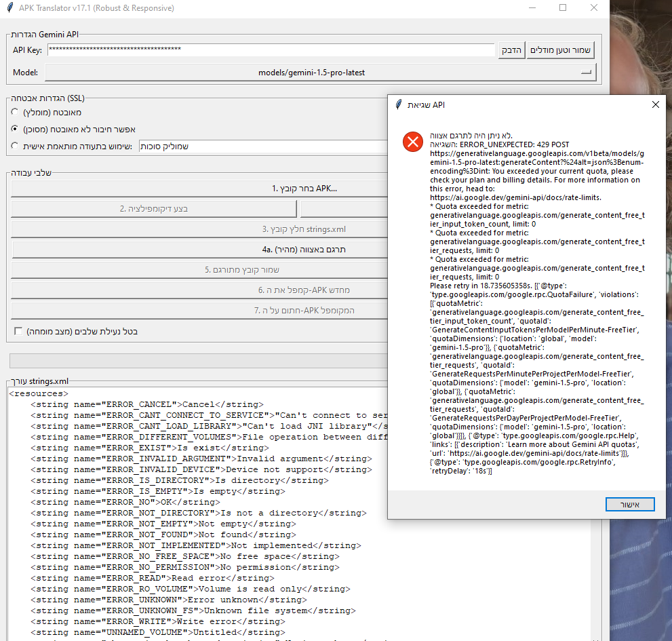This screenshot has width=672, height=641.
Task: Maximize the APK Translator window
Action: click(562, 8)
